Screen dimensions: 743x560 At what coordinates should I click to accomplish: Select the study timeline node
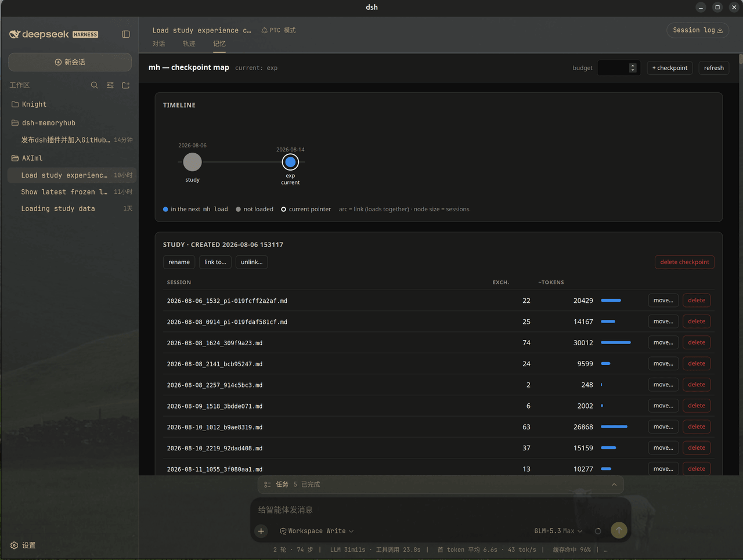(x=192, y=162)
